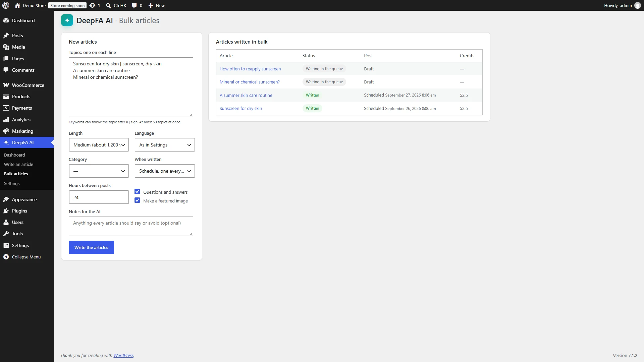The image size is (644, 362).
Task: Click the WordPress logo icon
Action: coord(6,5)
